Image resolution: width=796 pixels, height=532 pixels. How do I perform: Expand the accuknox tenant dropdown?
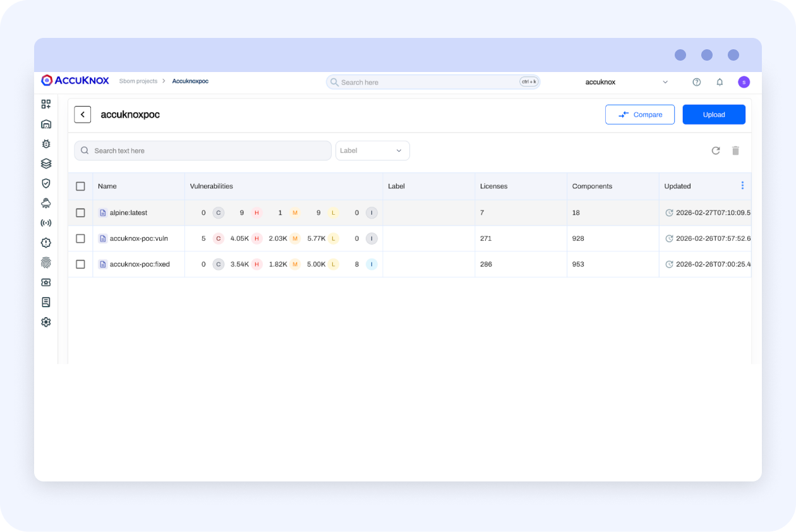coord(627,82)
